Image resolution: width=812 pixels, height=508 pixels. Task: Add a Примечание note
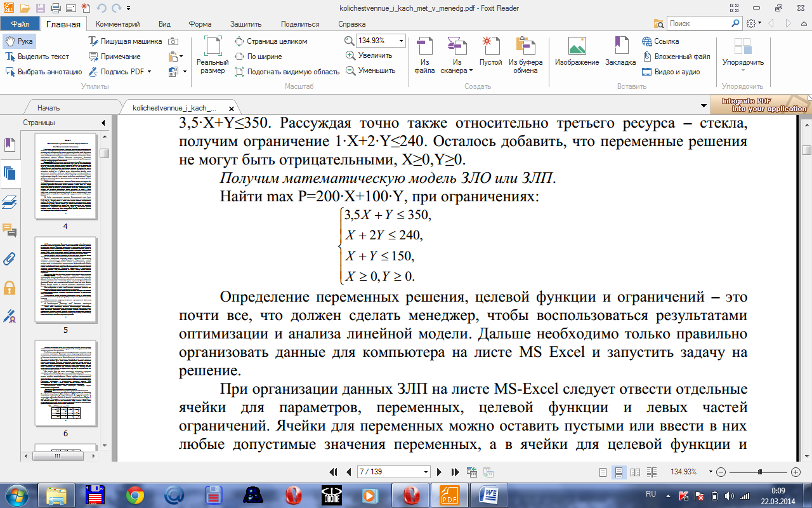point(114,57)
